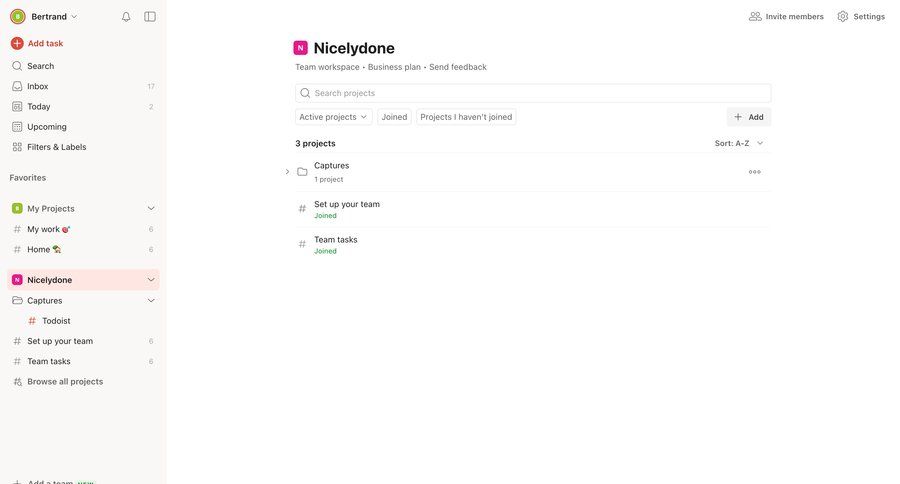The image size is (900, 484).
Task: Toggle the sidebar panel icon
Action: click(x=150, y=17)
